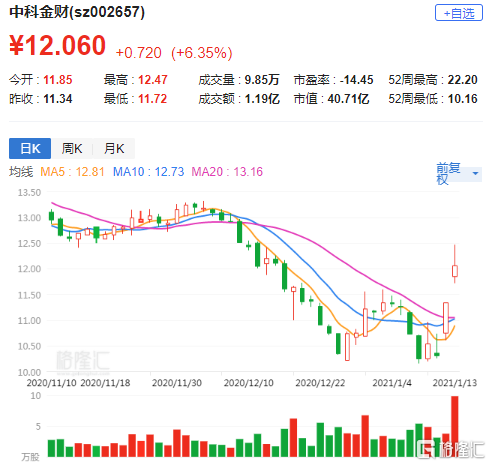Click the date label 2020/11/30
The width and height of the screenshot is (491, 466).
tap(177, 383)
